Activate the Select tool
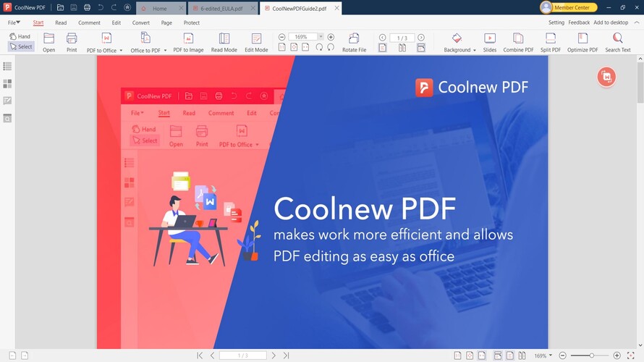Image resolution: width=644 pixels, height=362 pixels. point(21,46)
